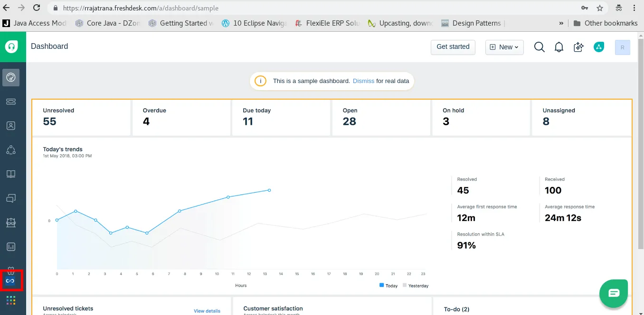Open the colorful apps grid icon

tap(11, 300)
